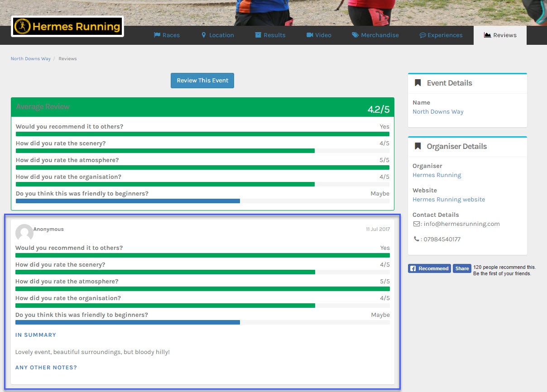Click the Anonymous reviewer avatar
547x392 pixels.
24,233
